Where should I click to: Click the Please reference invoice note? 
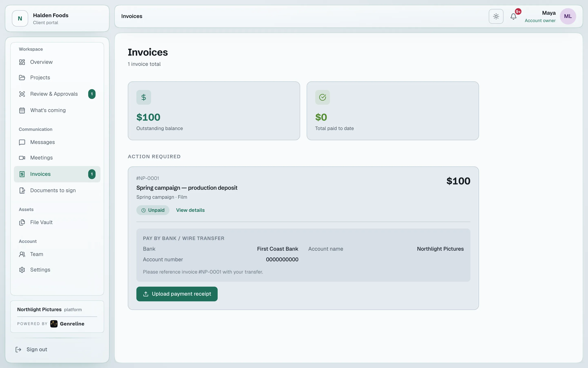tap(203, 272)
